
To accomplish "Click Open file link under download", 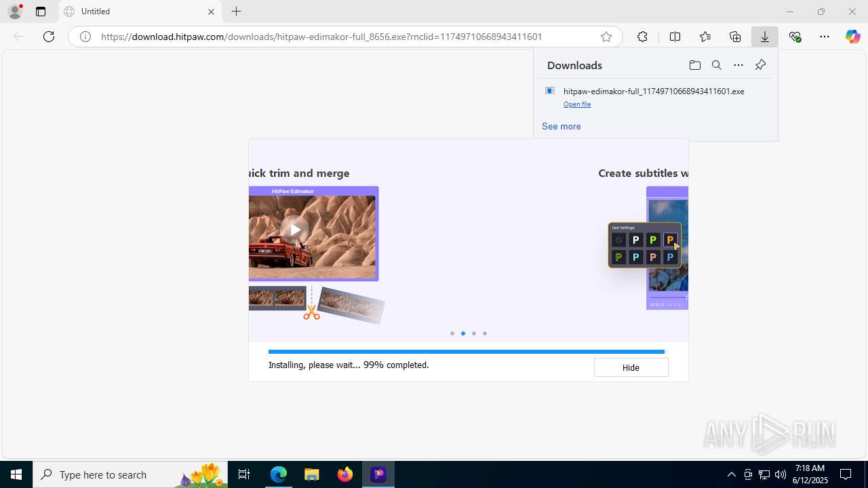I will pos(577,104).
